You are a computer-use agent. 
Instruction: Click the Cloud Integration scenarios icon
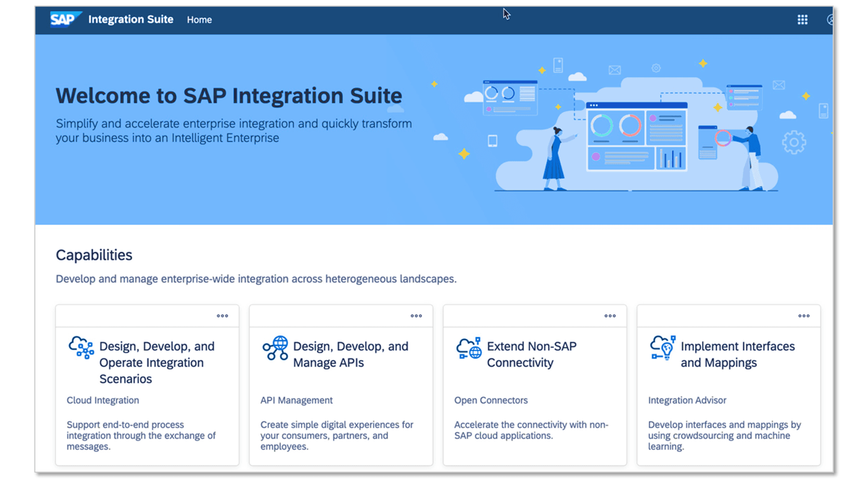click(81, 348)
